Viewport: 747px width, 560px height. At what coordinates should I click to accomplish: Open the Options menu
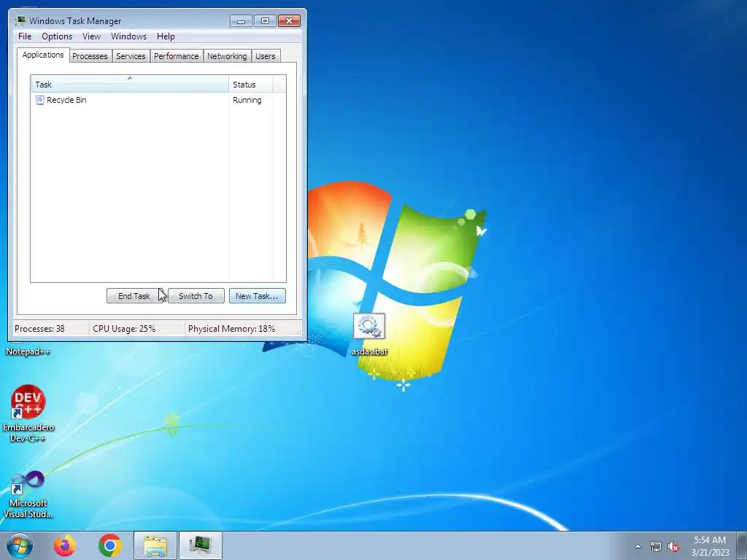point(57,36)
